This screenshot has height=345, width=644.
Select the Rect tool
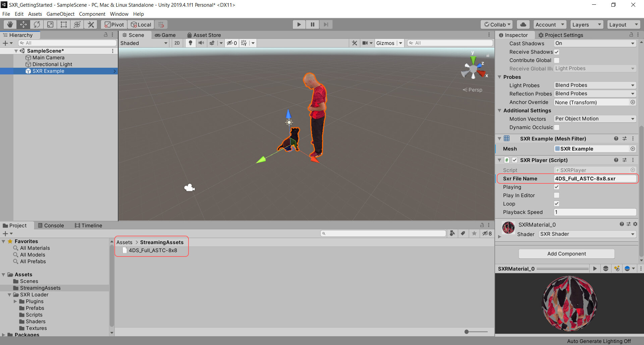pyautogui.click(x=64, y=24)
